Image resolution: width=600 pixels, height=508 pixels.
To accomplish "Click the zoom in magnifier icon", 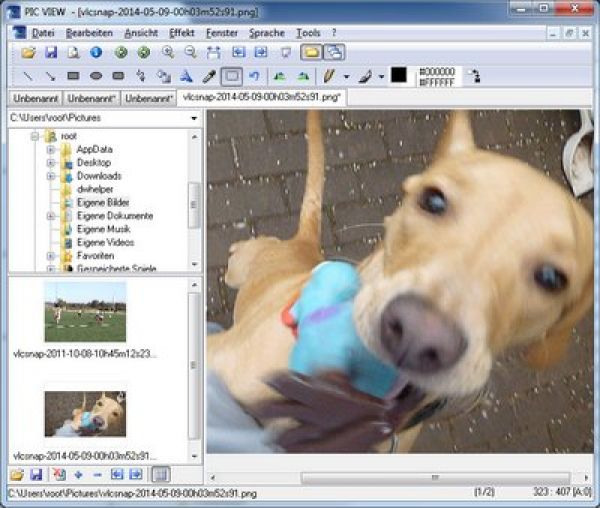I will 168,52.
